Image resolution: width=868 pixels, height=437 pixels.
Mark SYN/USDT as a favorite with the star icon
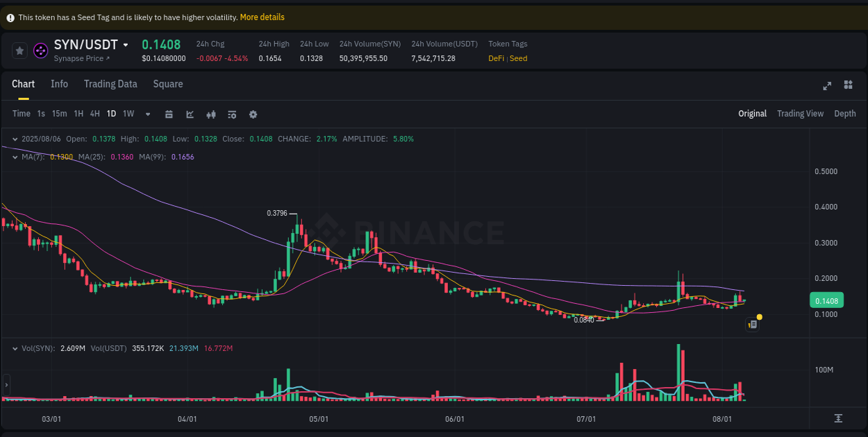tap(19, 50)
